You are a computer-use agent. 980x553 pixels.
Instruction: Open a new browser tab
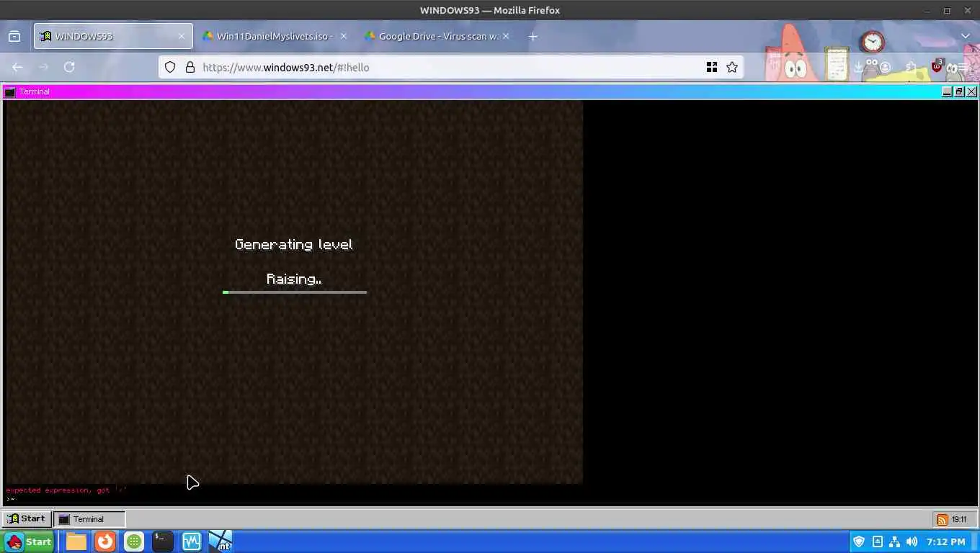[x=533, y=36]
